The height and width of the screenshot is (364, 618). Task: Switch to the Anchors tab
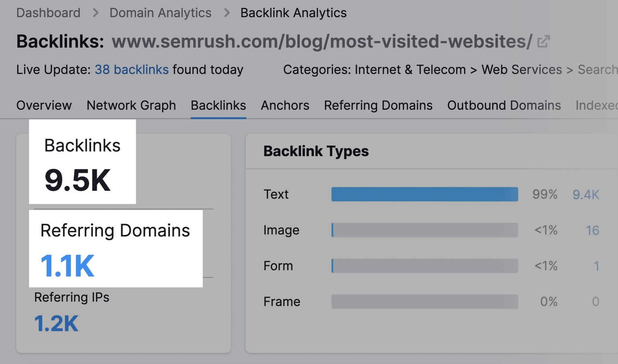tap(285, 105)
